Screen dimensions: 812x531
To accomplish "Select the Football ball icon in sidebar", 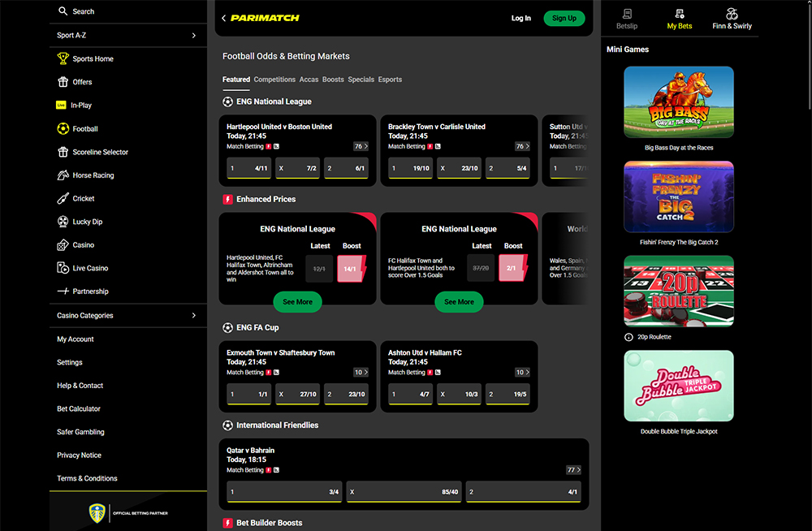I will click(63, 128).
